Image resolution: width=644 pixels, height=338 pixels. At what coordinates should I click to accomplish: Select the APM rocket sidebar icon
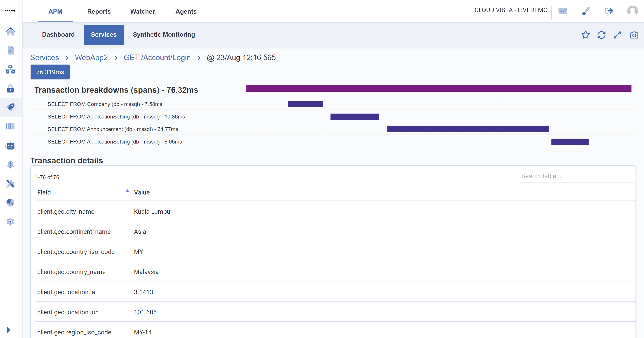click(10, 108)
